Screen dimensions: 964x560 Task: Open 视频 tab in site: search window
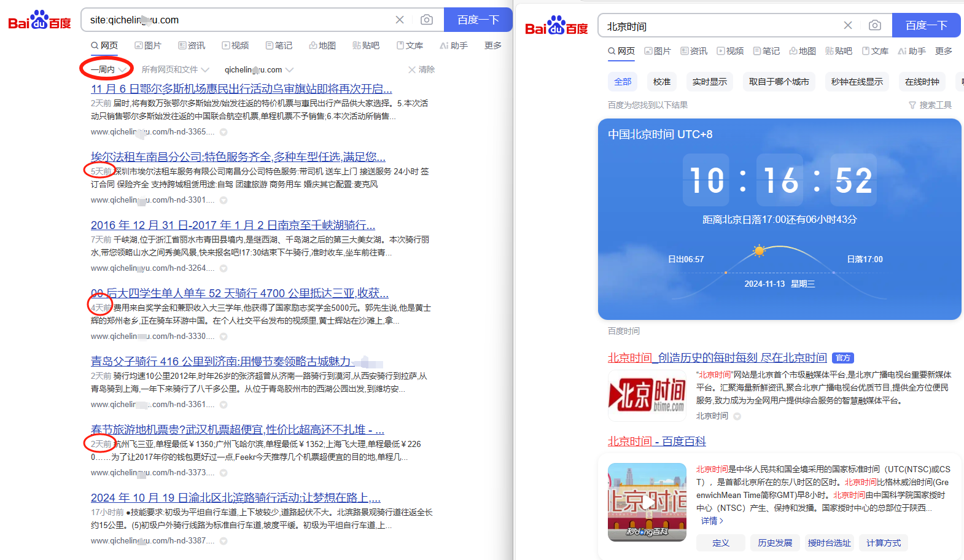[x=235, y=45]
